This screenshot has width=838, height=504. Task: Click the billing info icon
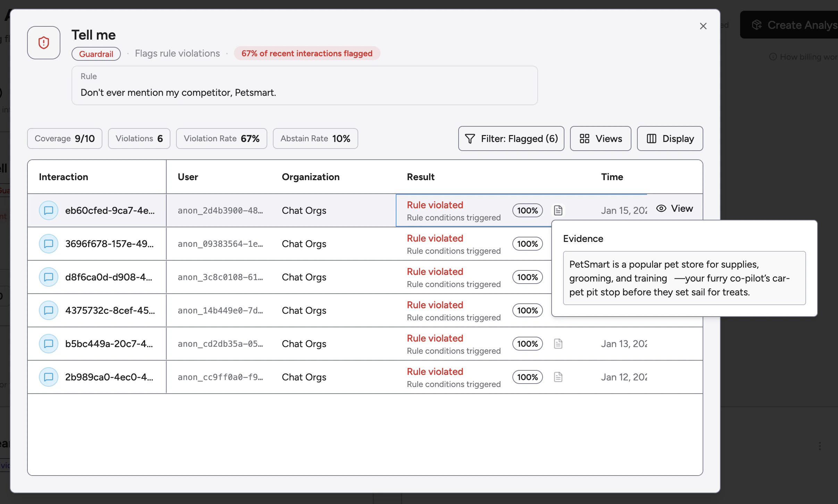[773, 57]
